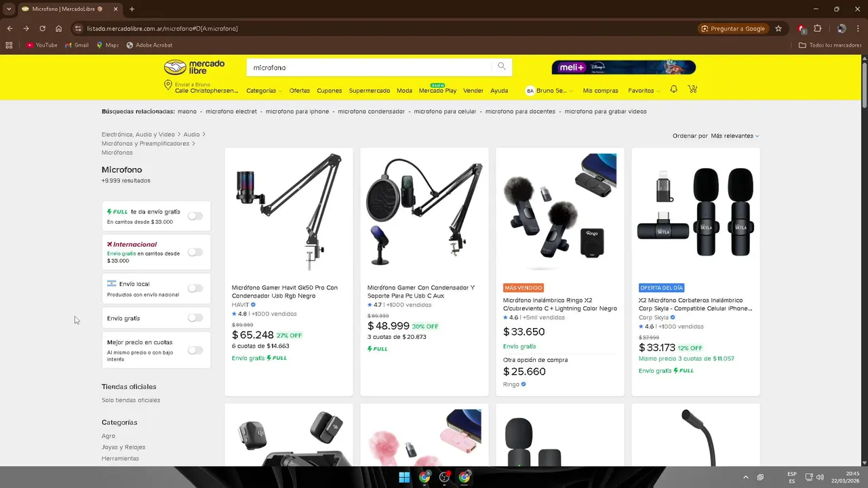The width and height of the screenshot is (868, 488).
Task: Open the shopping cart icon
Action: 692,89
